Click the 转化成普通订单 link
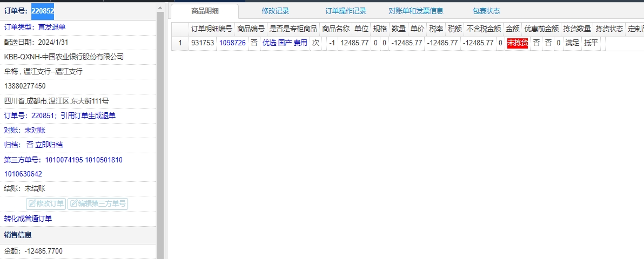 click(28, 219)
